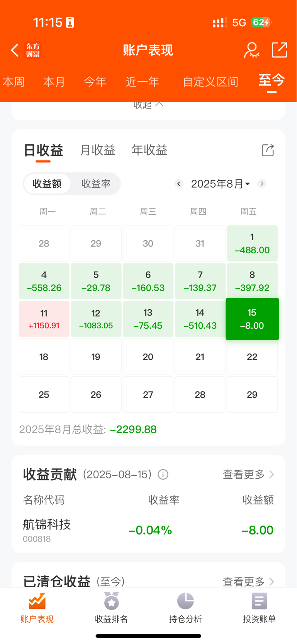
Task: Open 投资账单 document icon
Action: point(259,601)
